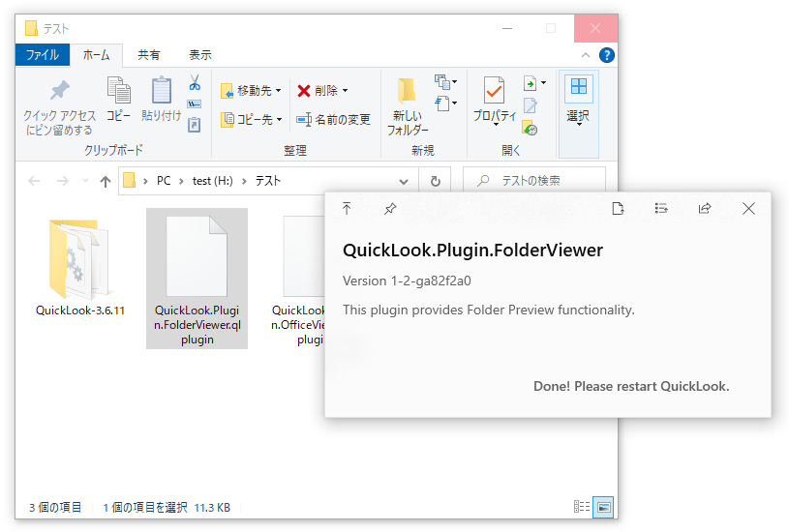
Task: Click plugin description about Folder Preview
Action: click(489, 310)
